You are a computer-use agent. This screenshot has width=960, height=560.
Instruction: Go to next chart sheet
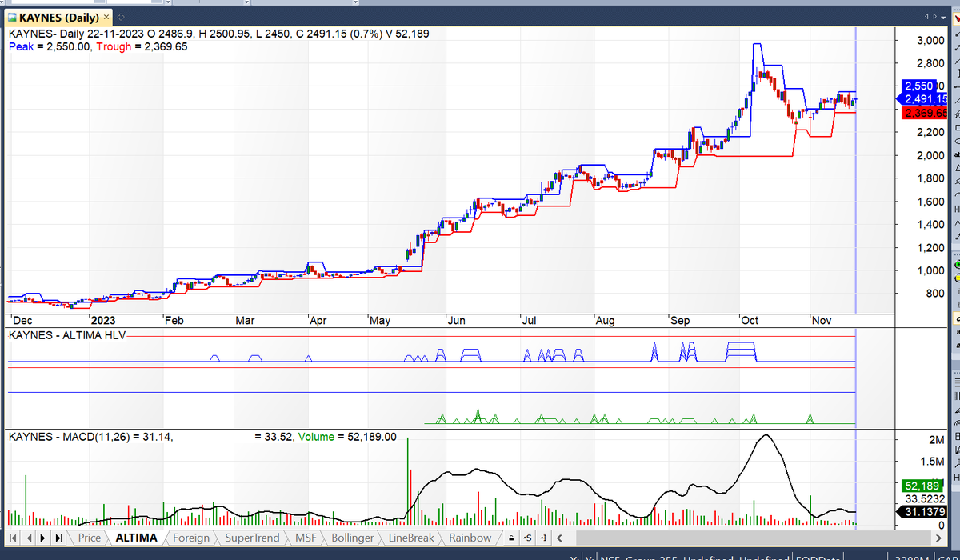coord(43,538)
